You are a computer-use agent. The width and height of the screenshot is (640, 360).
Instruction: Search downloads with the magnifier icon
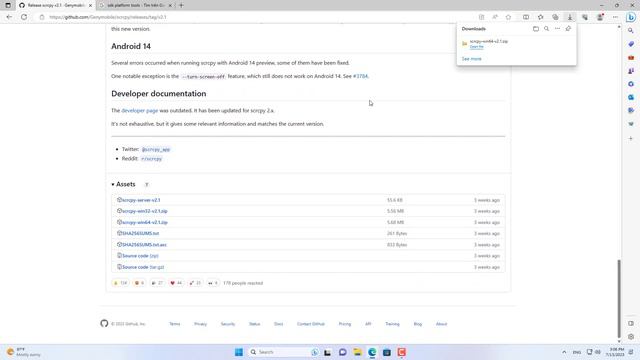click(x=546, y=29)
